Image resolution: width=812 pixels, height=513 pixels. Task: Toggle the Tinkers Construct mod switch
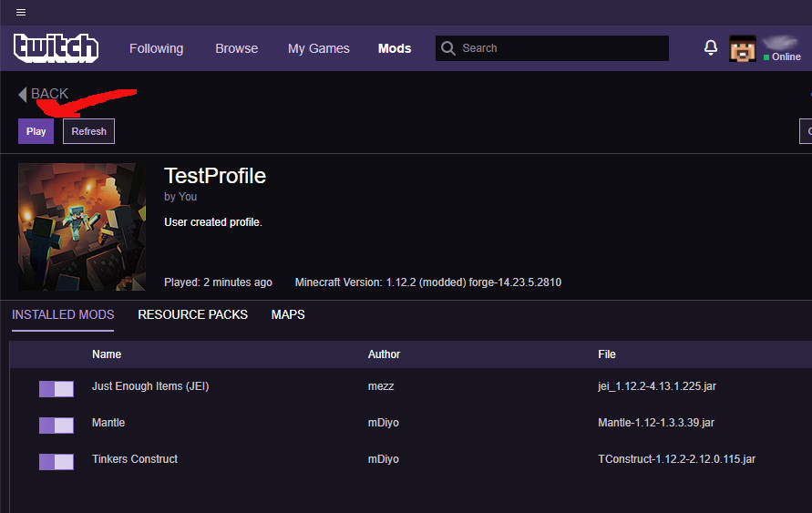tap(57, 462)
